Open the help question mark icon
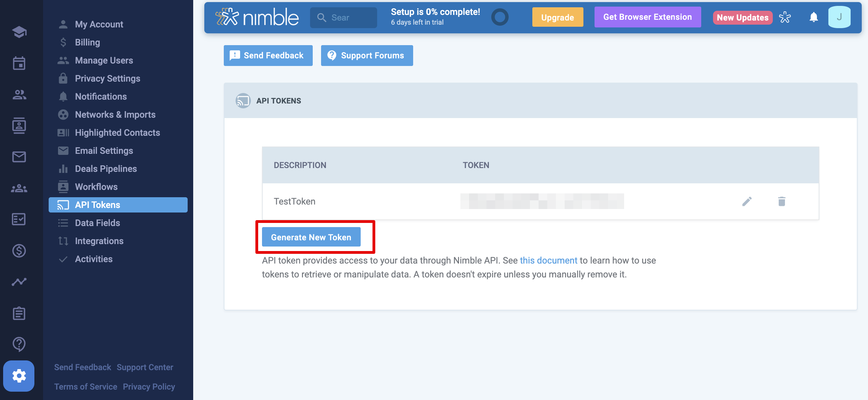The width and height of the screenshot is (868, 400). [19, 344]
